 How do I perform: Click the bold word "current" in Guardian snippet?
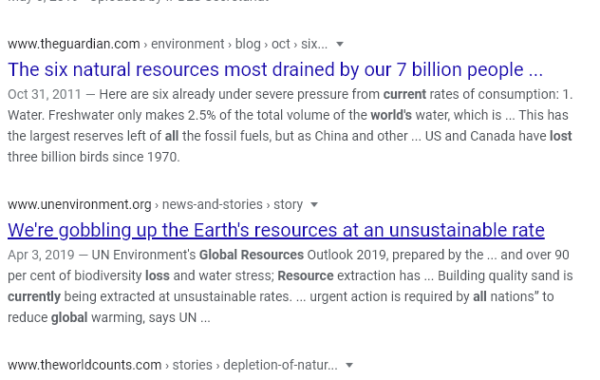pos(404,95)
